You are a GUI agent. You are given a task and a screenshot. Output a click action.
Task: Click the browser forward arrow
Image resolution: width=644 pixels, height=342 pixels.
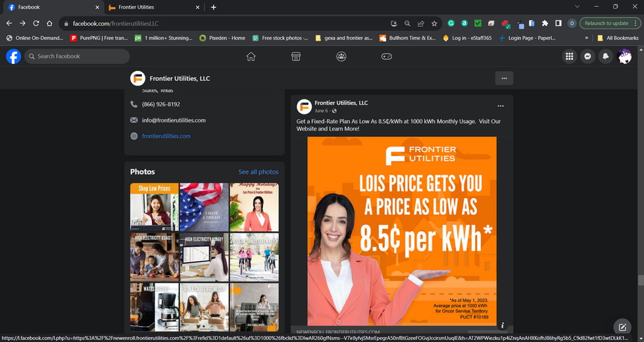[x=22, y=24]
